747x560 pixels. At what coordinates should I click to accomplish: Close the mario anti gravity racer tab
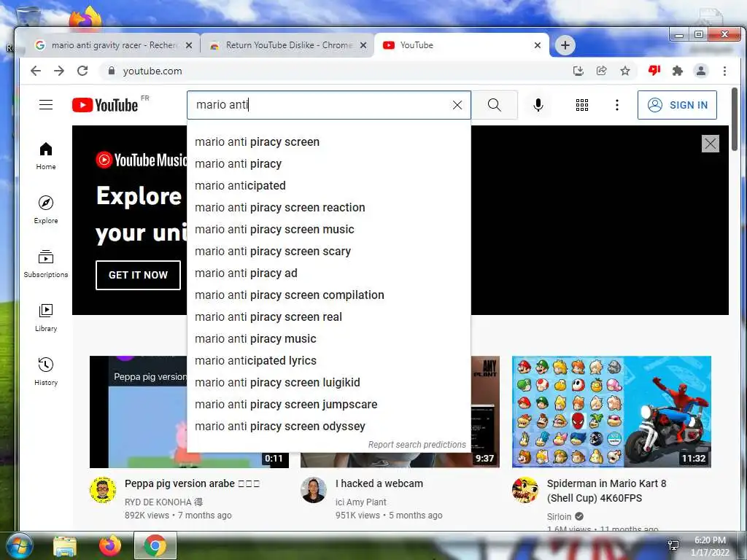point(189,45)
